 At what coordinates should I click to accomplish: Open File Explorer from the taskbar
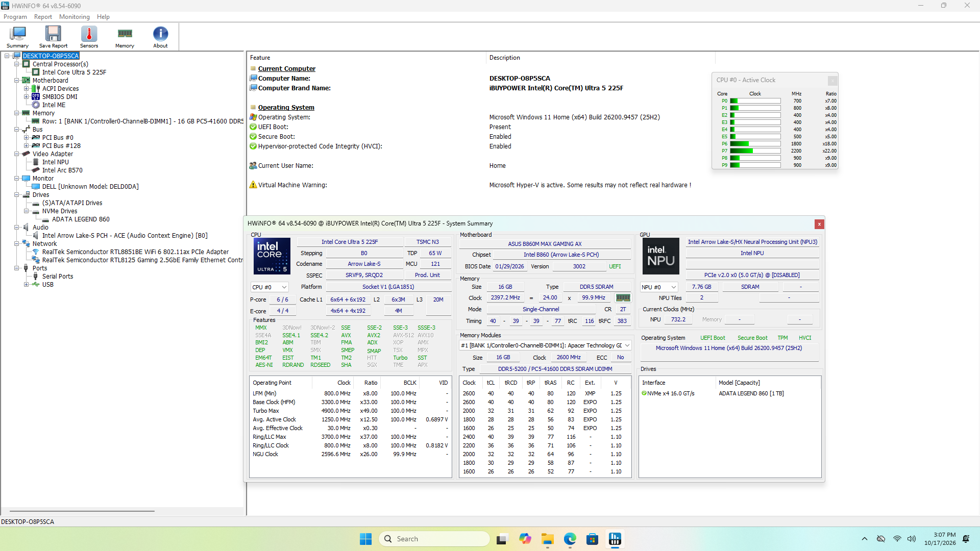(x=548, y=539)
